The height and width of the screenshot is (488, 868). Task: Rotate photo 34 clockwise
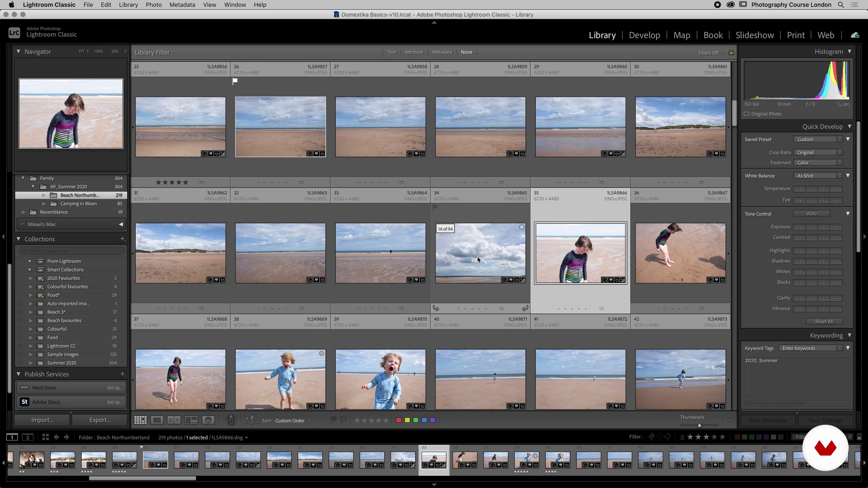pos(525,308)
